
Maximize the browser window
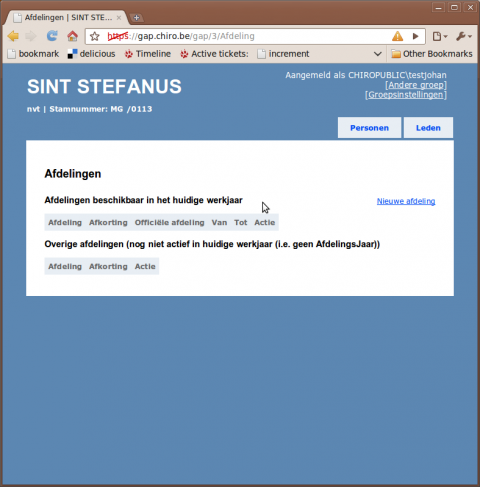pyautogui.click(x=454, y=7)
